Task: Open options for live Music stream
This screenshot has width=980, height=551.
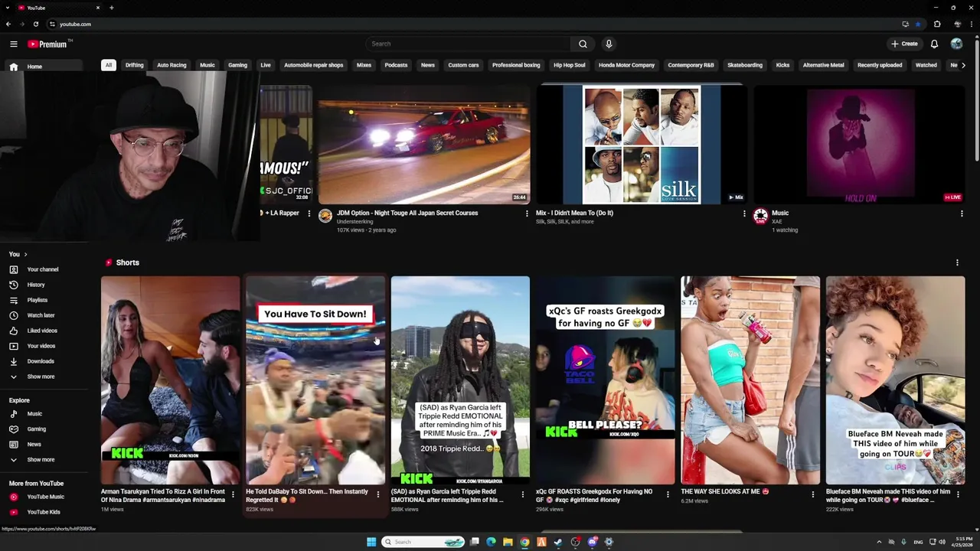Action: (x=962, y=214)
